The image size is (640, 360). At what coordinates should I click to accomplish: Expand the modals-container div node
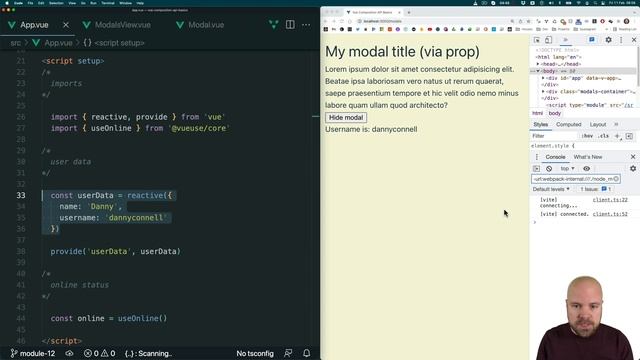click(543, 91)
